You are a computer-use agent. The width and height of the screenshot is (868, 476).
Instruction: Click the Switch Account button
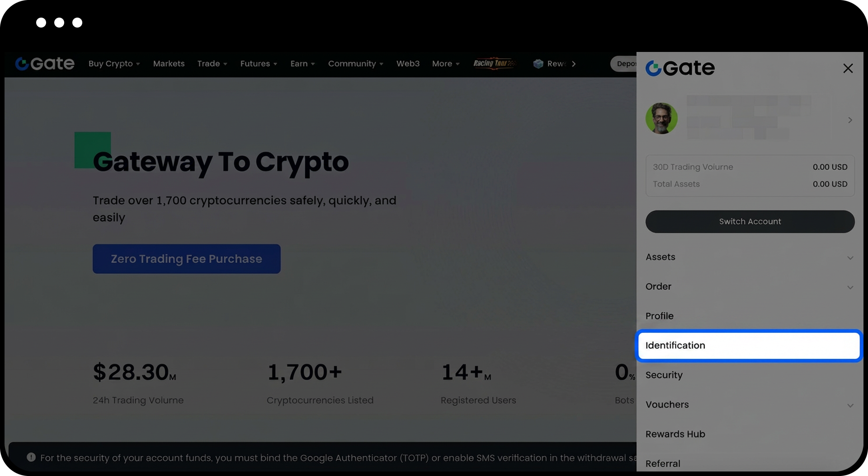[x=750, y=221]
